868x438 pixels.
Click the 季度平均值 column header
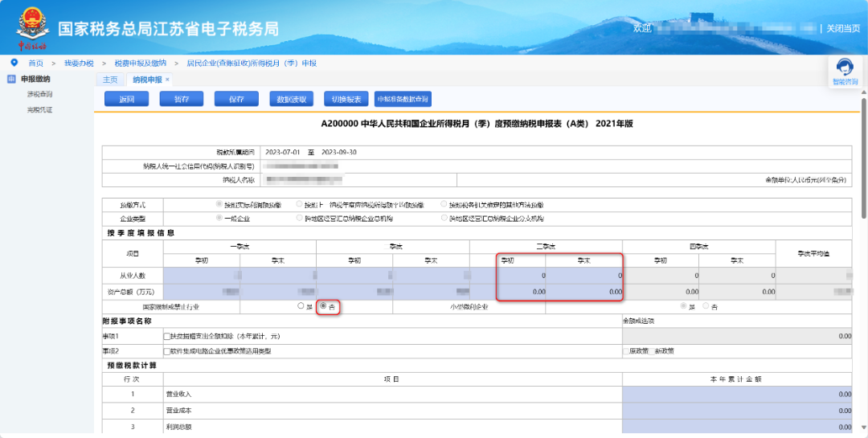(813, 253)
